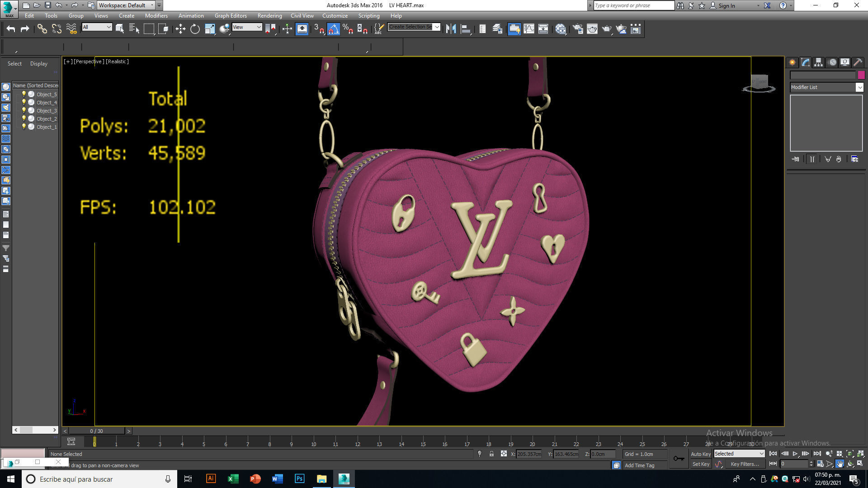The width and height of the screenshot is (868, 488).
Task: Toggle visibility bulb of Object_5
Action: click(24, 94)
